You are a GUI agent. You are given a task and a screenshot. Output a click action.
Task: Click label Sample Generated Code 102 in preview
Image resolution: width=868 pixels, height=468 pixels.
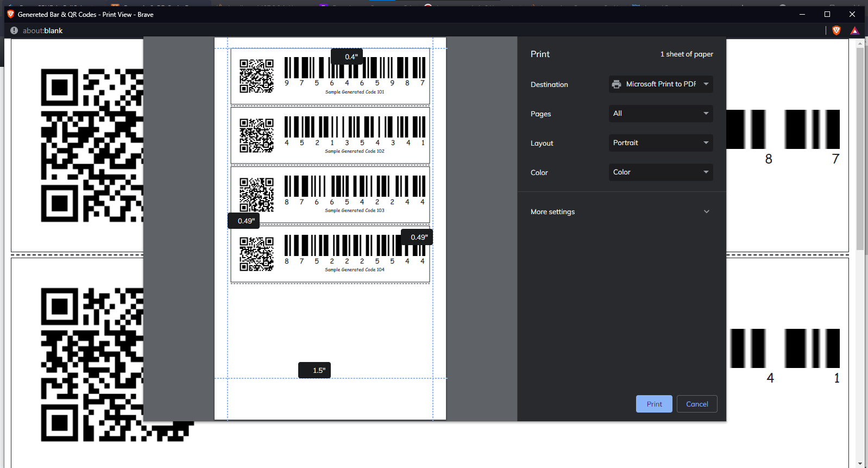click(355, 151)
